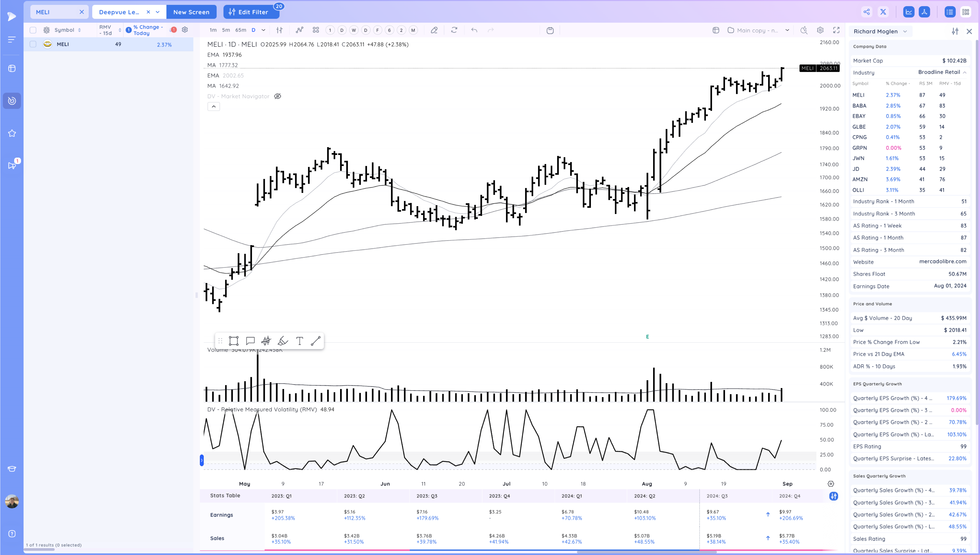Image resolution: width=980 pixels, height=555 pixels.
Task: Switch to the 65m timeframe
Action: [240, 30]
